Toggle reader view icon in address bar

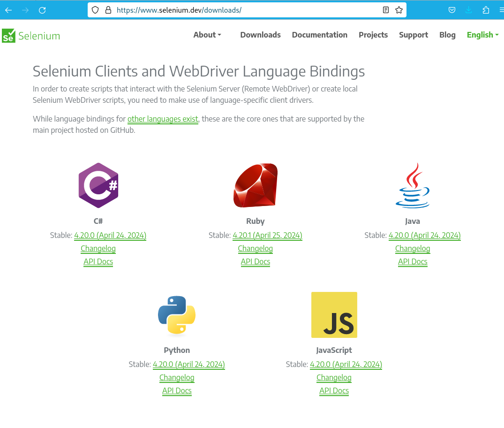[386, 10]
